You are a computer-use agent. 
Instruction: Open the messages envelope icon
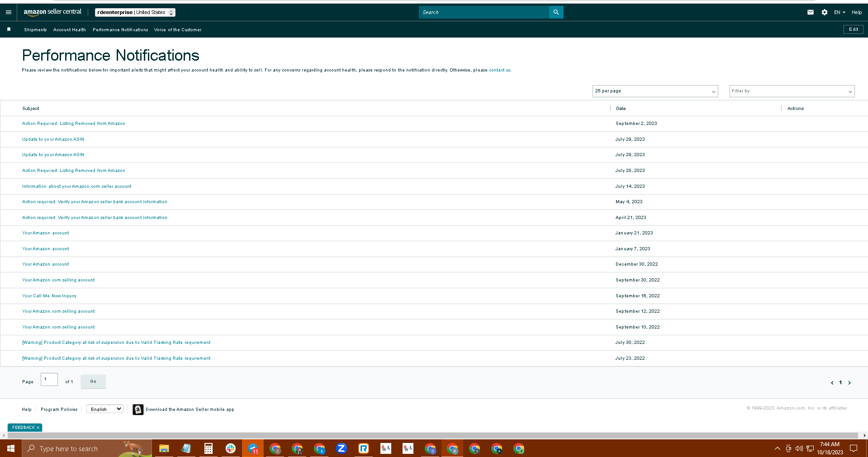pos(811,12)
